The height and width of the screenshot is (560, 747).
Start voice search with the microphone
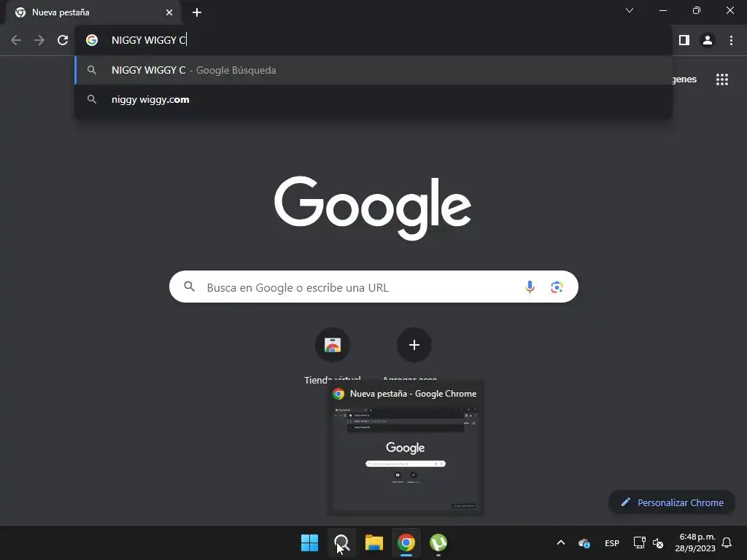[530, 287]
